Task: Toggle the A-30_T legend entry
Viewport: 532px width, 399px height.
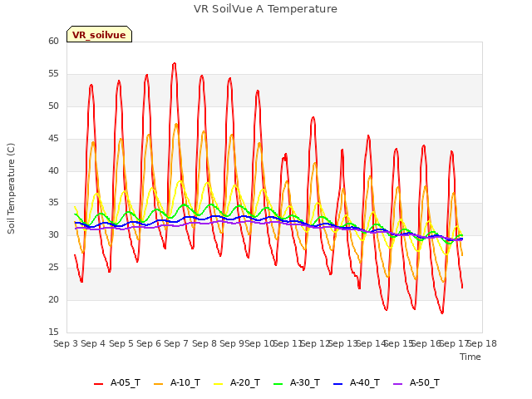Action: pos(297,382)
